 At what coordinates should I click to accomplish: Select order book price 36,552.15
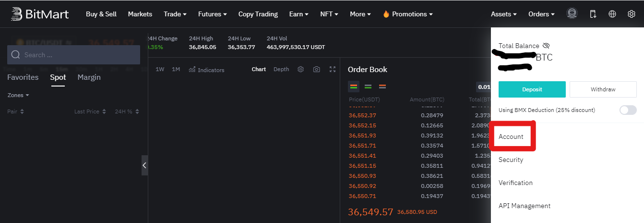click(x=362, y=125)
